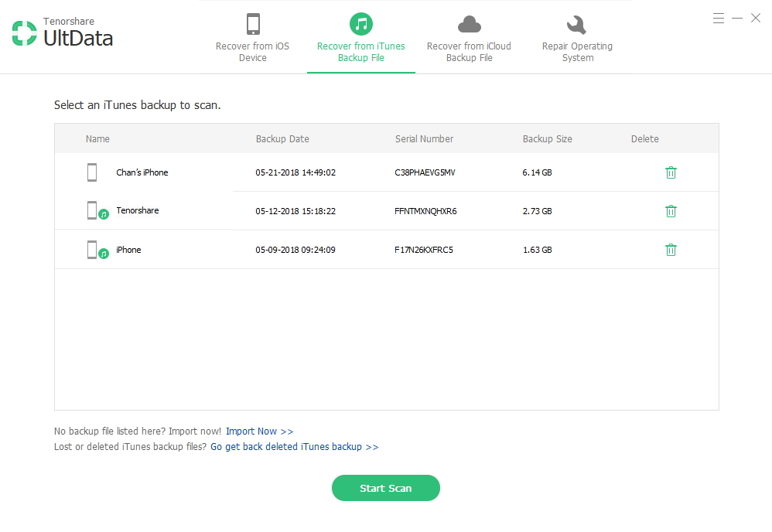Switch to Recover from iOS Device tab
The image size is (772, 532).
tap(253, 37)
